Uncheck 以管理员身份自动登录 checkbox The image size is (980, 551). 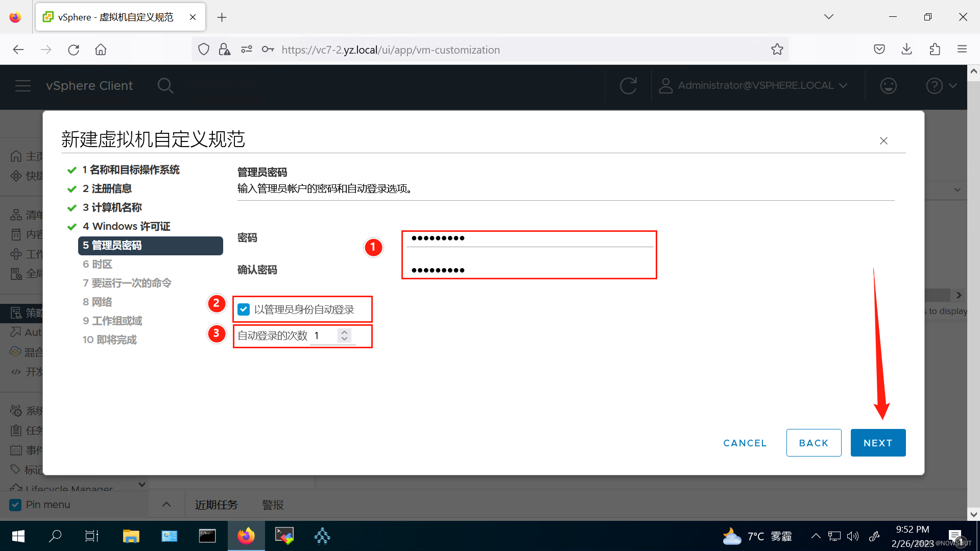[x=244, y=309]
